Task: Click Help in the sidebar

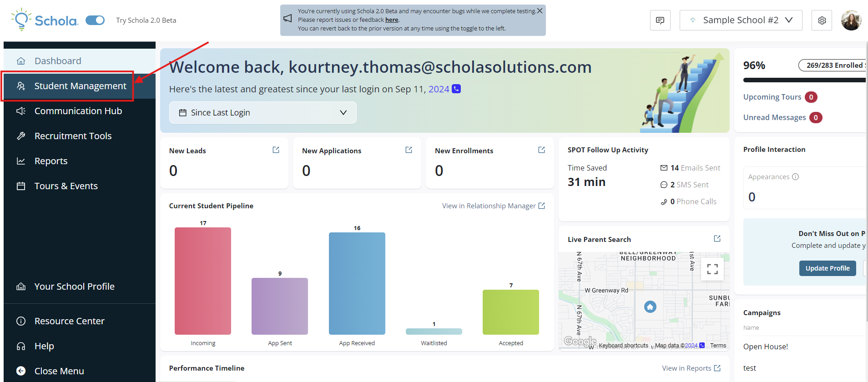Action: [x=80, y=346]
